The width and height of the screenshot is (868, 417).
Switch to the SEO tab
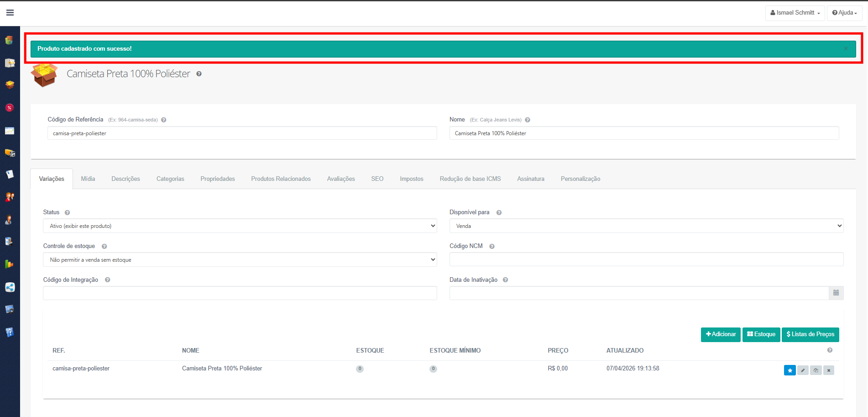coord(377,179)
